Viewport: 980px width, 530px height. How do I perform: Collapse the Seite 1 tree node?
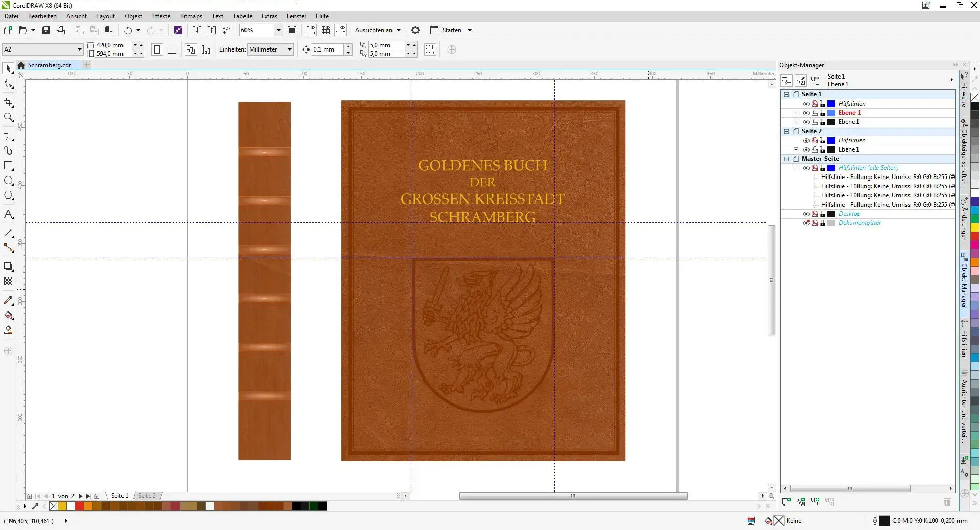(786, 94)
